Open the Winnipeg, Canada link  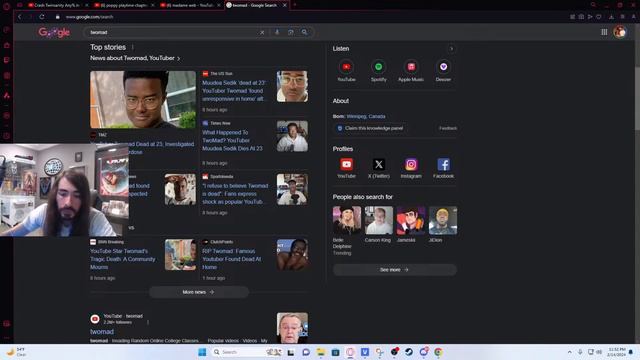click(366, 116)
